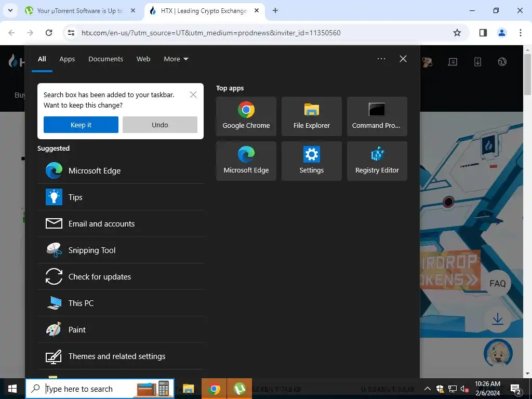This screenshot has width=532, height=399.
Task: Open the notification center icon
Action: click(x=516, y=389)
